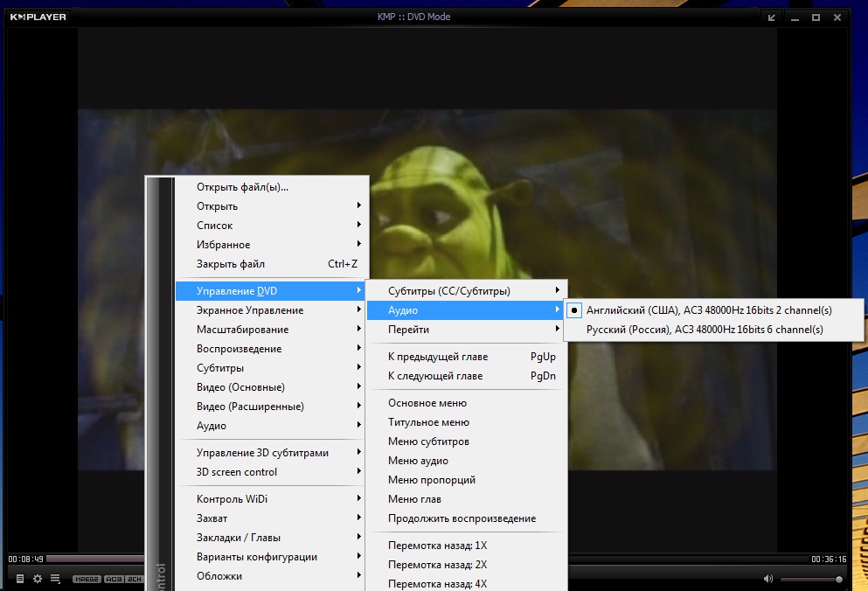Viewport: 868px width, 591px height.
Task: Select the English (США) AC3 2-channel audio track
Action: 709,310
